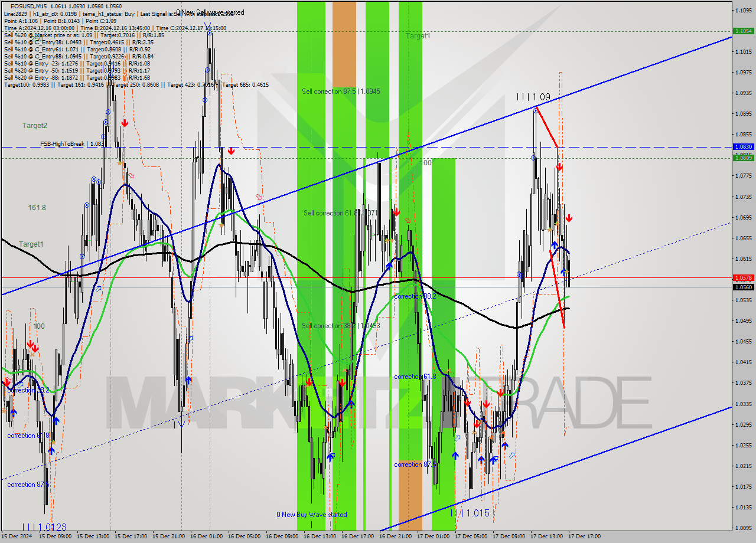Click the 1.0455 price axis value
Screen dimensions: 756x543
(x=743, y=342)
